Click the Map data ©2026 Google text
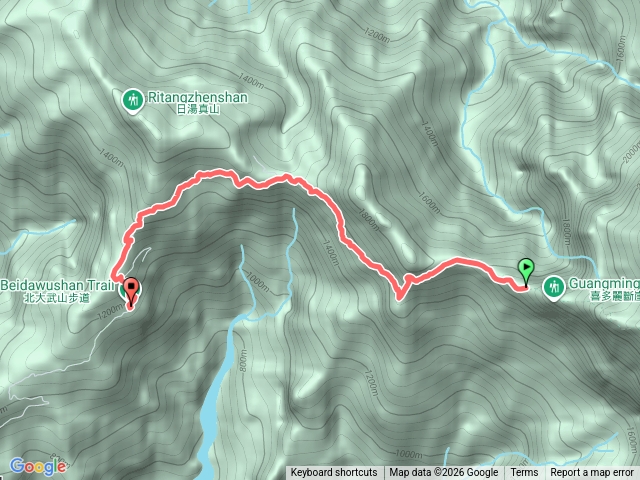Screen dimensions: 640x480 [444, 473]
